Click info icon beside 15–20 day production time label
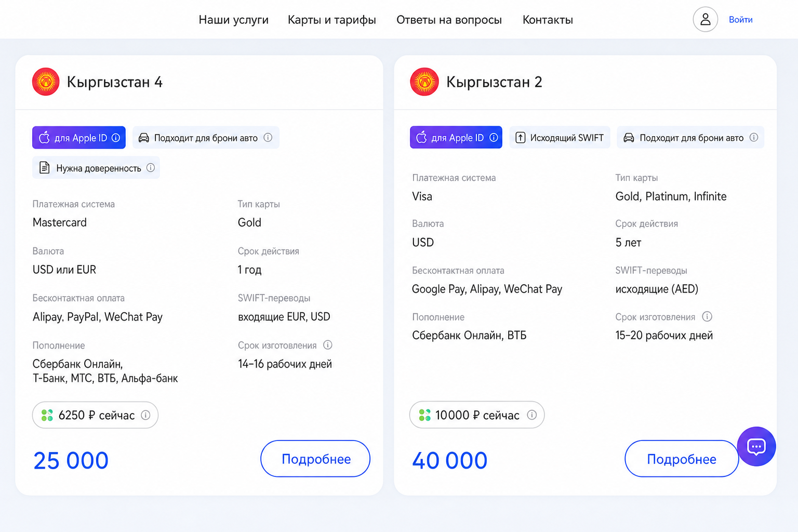 (707, 316)
